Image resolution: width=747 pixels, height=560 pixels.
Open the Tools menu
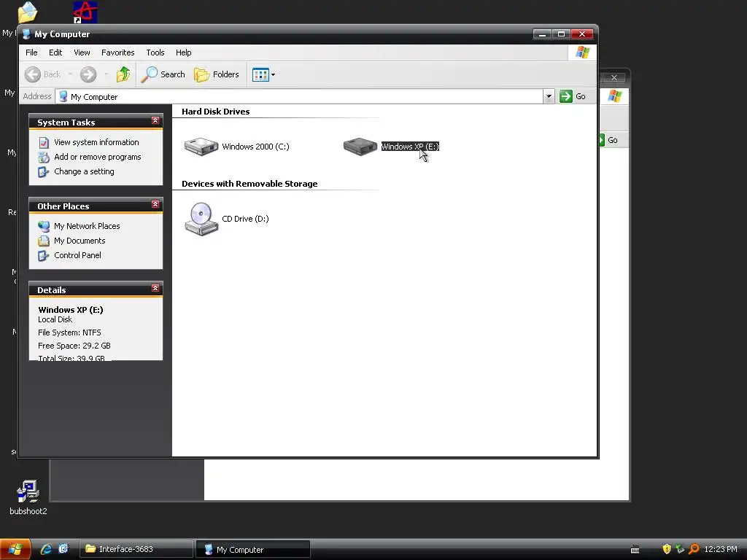pyautogui.click(x=155, y=52)
